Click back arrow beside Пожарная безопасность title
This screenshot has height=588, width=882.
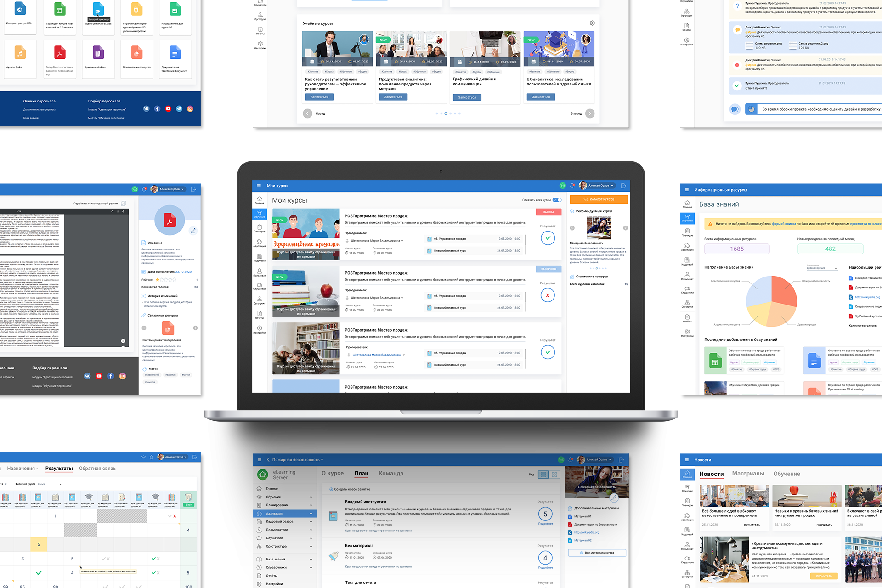(x=268, y=459)
